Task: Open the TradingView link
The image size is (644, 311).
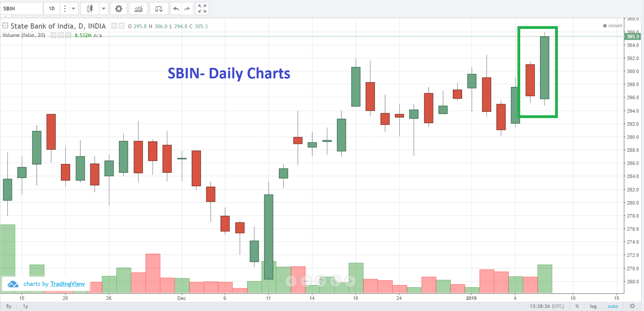Action: [68, 284]
